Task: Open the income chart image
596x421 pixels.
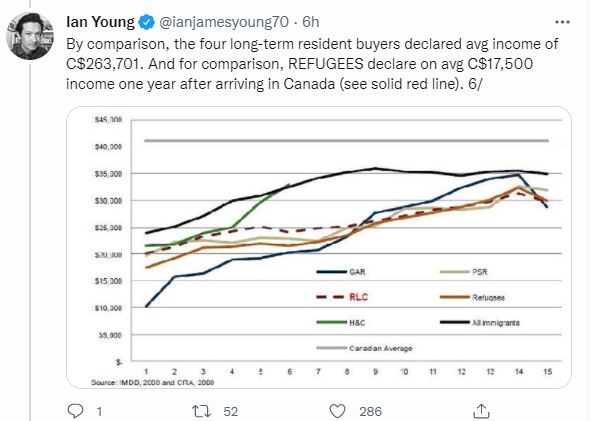Action: click(319, 248)
